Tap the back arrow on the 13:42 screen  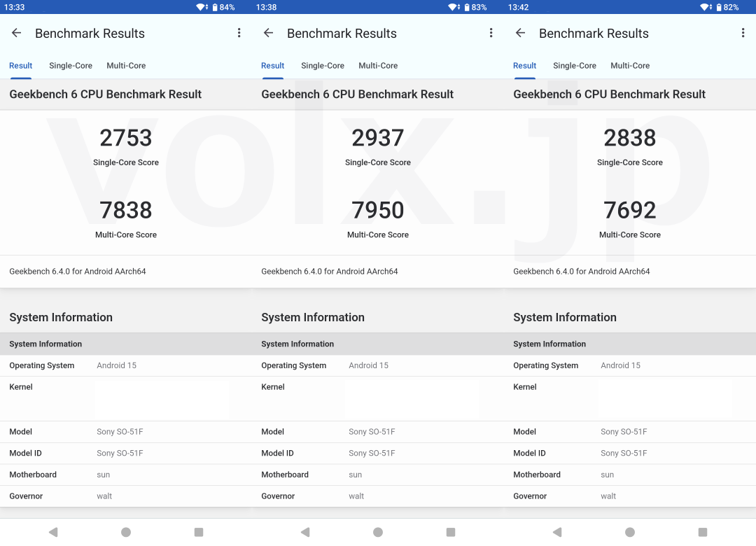pos(520,33)
